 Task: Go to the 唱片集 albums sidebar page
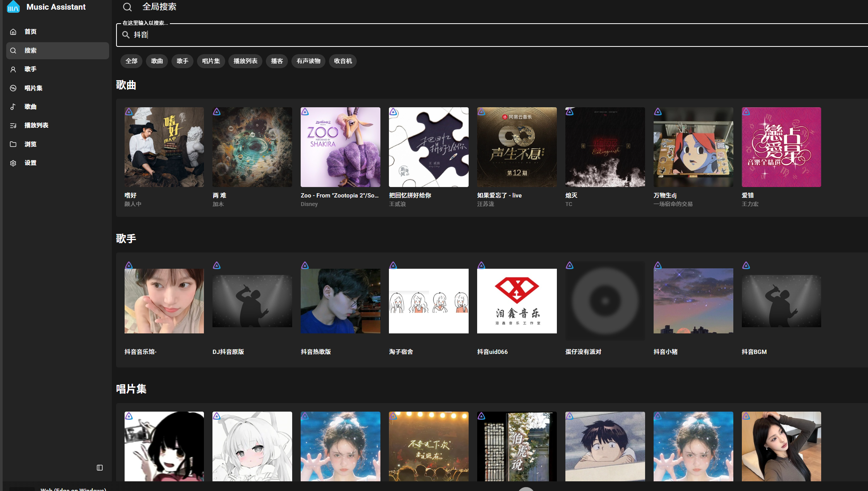(33, 88)
